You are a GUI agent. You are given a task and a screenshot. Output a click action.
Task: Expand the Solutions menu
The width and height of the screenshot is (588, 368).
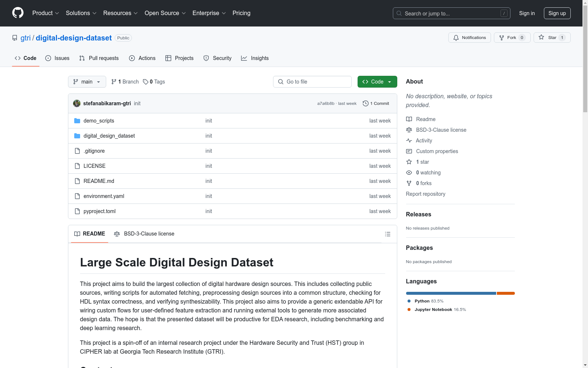tap(81, 13)
